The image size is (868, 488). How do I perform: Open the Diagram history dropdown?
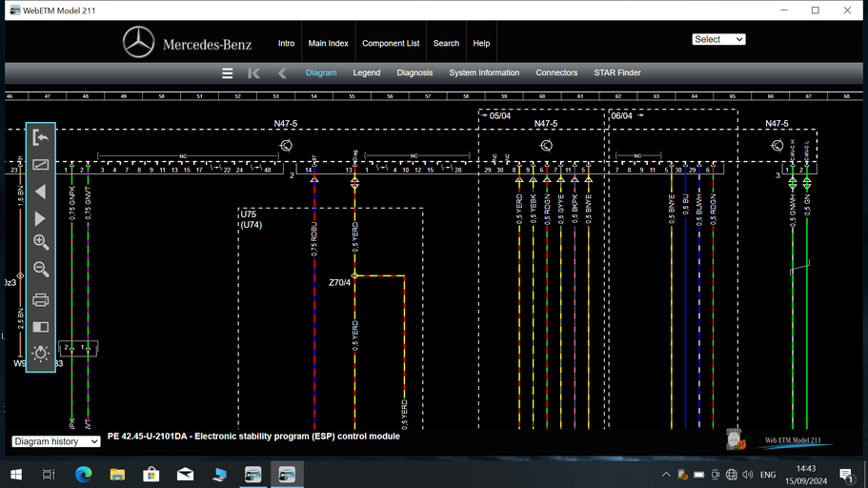coord(56,441)
